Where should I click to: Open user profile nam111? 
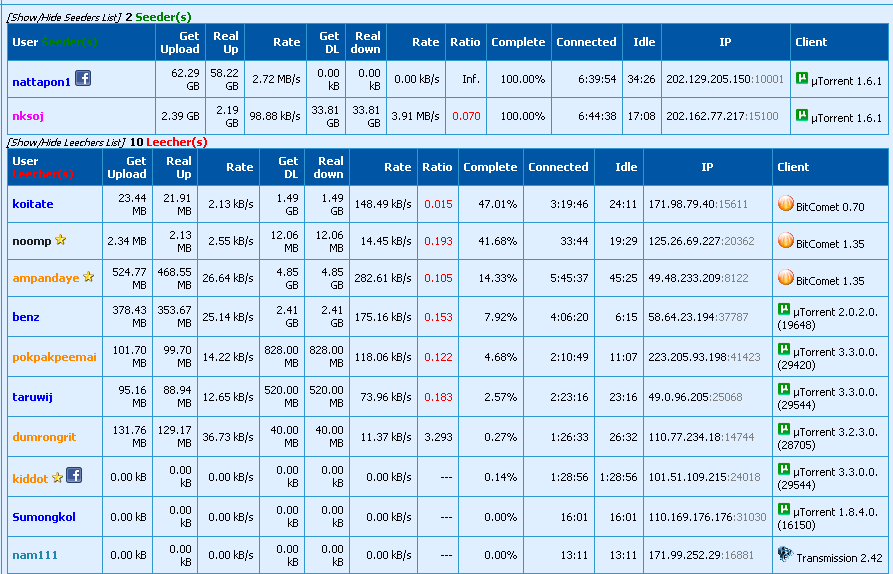[35, 555]
